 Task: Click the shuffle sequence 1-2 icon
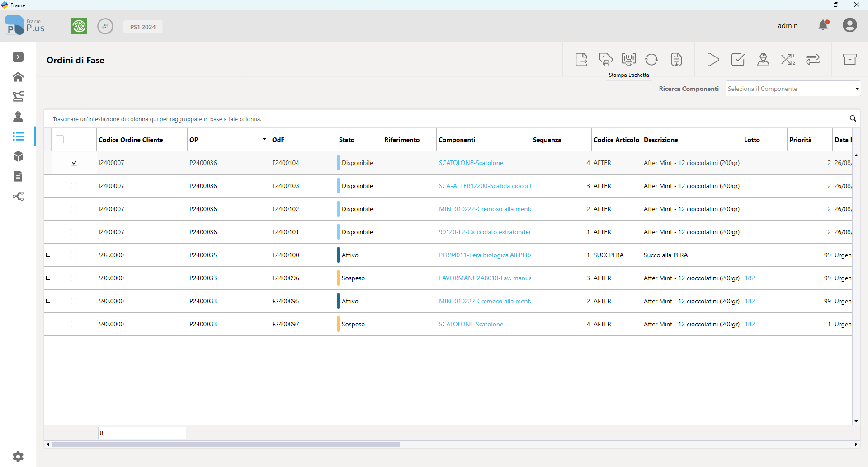coord(788,60)
